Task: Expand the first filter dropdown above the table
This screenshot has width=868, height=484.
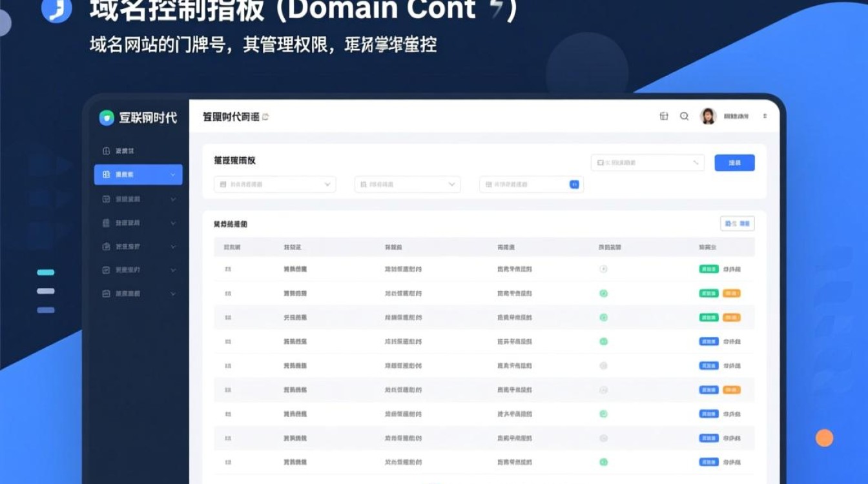Action: tap(329, 184)
